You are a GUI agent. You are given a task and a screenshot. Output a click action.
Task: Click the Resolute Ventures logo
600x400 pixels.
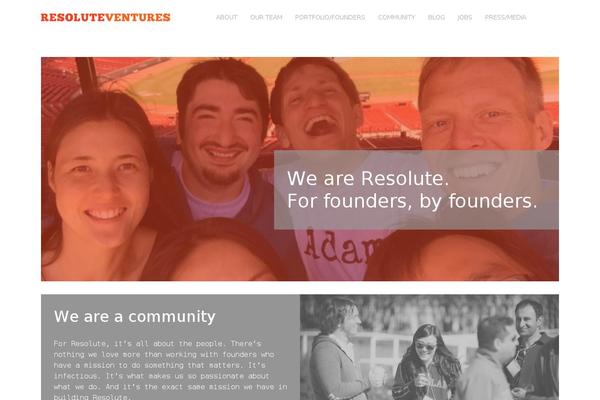tap(106, 18)
